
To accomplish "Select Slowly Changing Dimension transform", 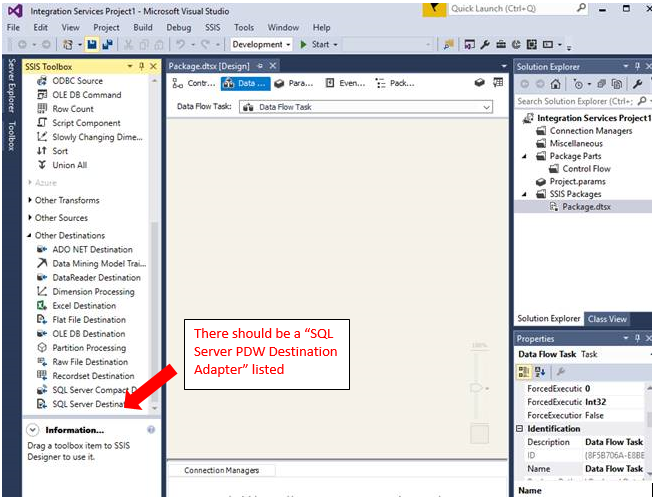I will coord(97,137).
